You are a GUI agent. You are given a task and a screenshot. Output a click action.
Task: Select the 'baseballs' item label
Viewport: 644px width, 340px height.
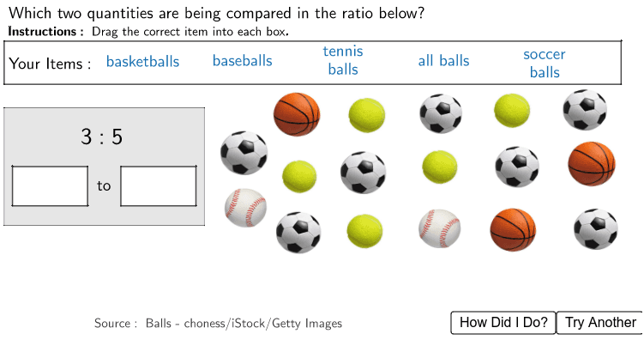pos(243,61)
